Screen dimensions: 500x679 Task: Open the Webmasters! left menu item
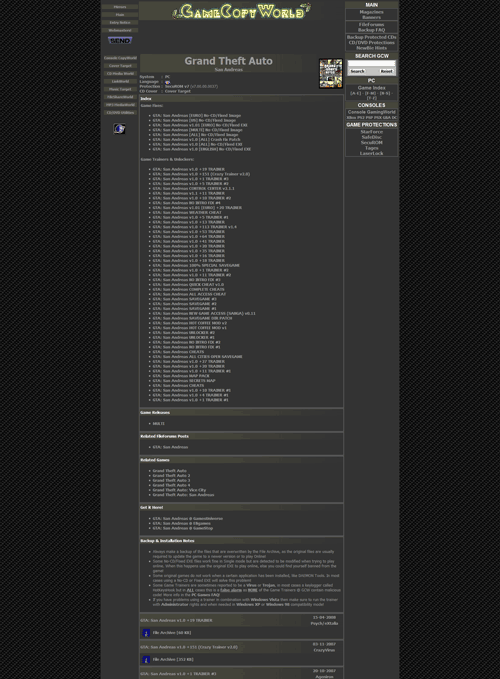click(120, 30)
